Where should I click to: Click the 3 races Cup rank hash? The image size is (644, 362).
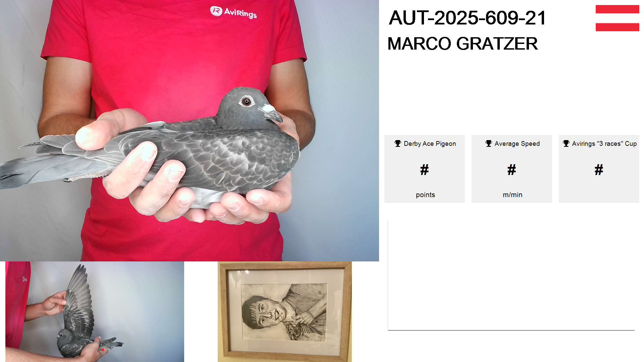click(x=599, y=170)
